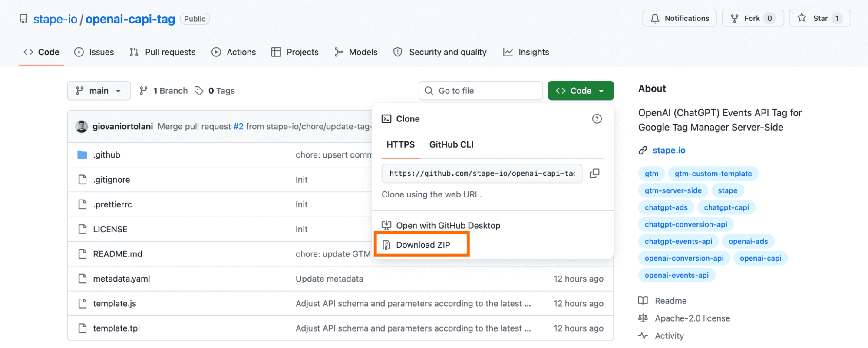Click the gtm-custom-template topic tag
Image resolution: width=868 pixels, height=348 pixels.
click(x=713, y=174)
